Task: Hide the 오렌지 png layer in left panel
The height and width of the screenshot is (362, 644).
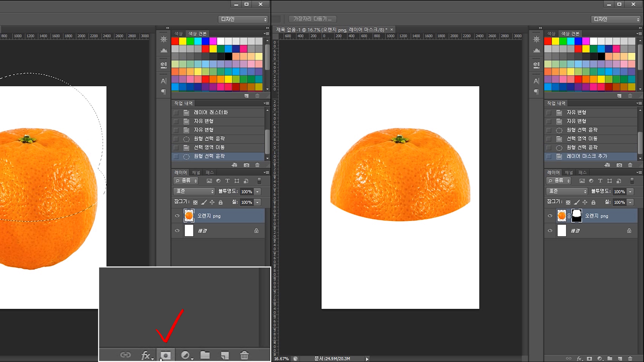Action: click(x=177, y=216)
